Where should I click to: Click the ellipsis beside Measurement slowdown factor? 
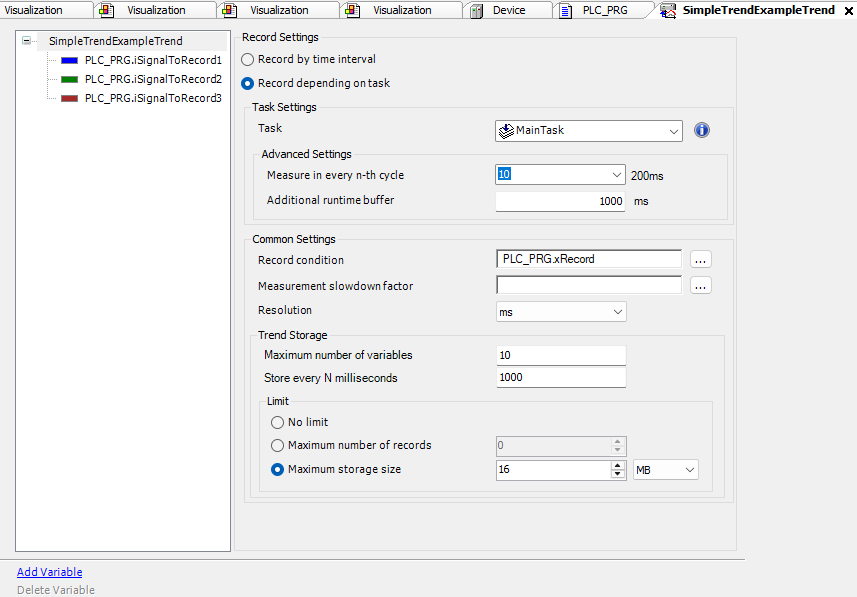[x=701, y=286]
